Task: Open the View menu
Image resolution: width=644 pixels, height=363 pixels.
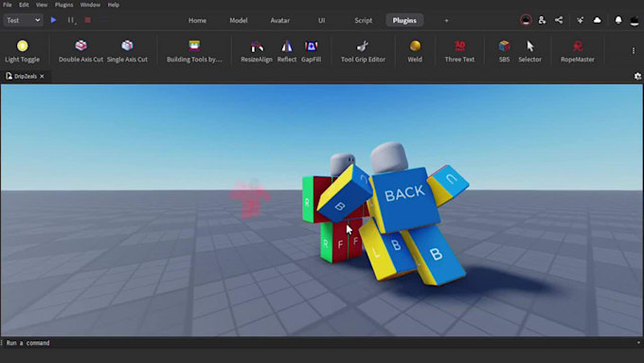Action: pos(42,5)
